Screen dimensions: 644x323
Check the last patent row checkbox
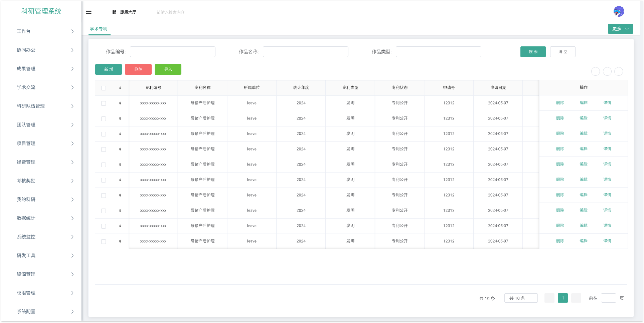point(104,242)
